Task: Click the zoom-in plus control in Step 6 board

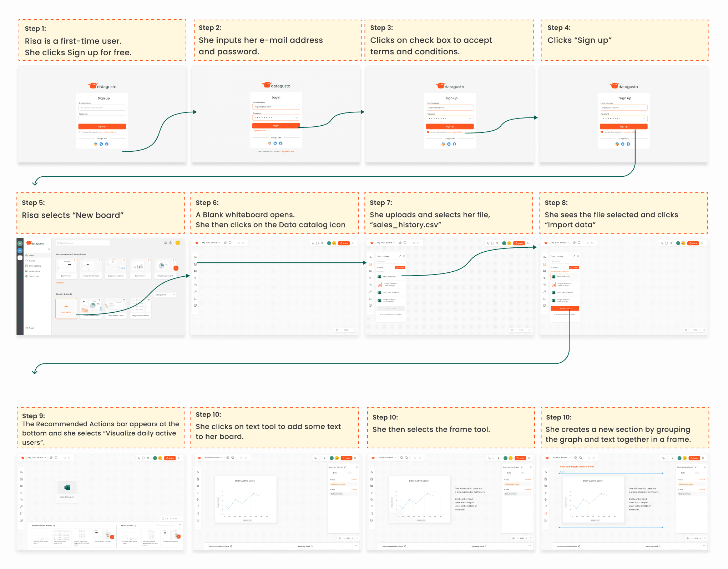Action: (350, 330)
